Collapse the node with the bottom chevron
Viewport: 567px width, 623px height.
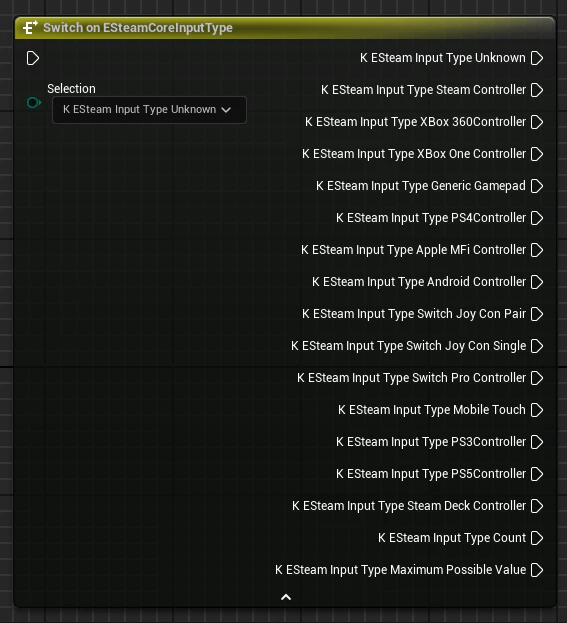click(286, 597)
